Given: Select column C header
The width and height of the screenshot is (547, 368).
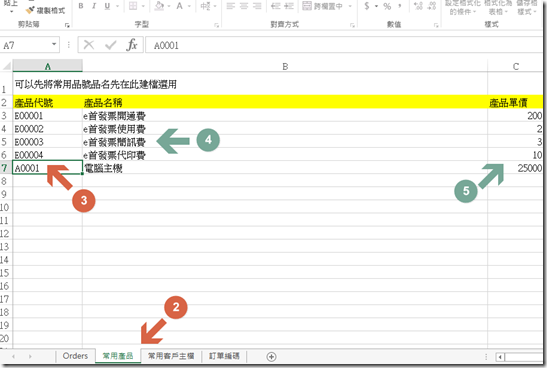Looking at the screenshot, I should coord(516,66).
